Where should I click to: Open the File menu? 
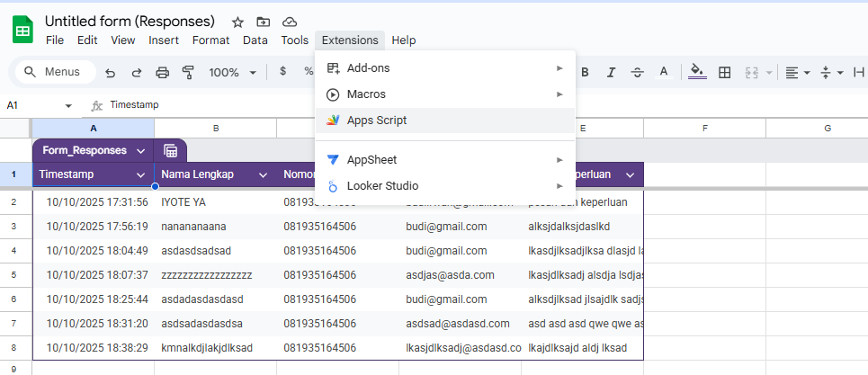coord(55,40)
